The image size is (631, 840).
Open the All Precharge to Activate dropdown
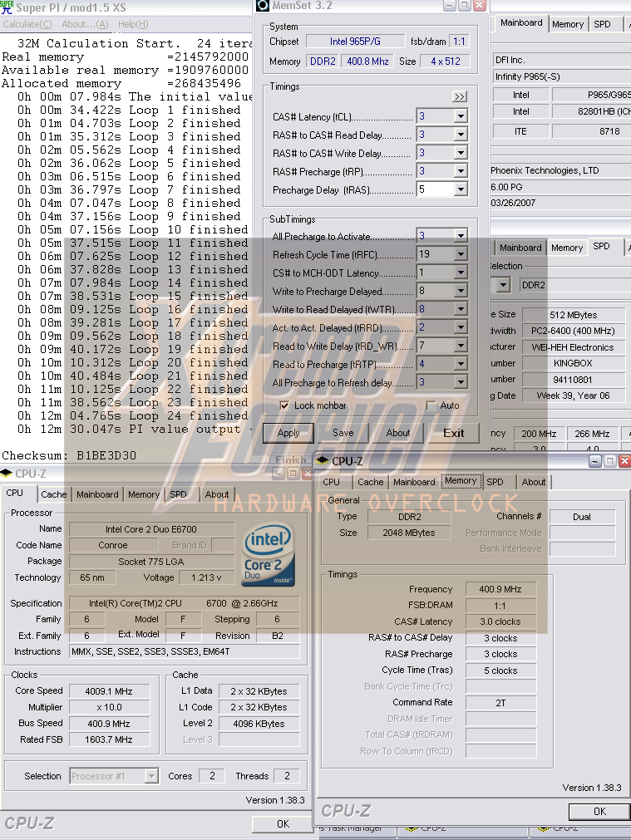[x=461, y=236]
